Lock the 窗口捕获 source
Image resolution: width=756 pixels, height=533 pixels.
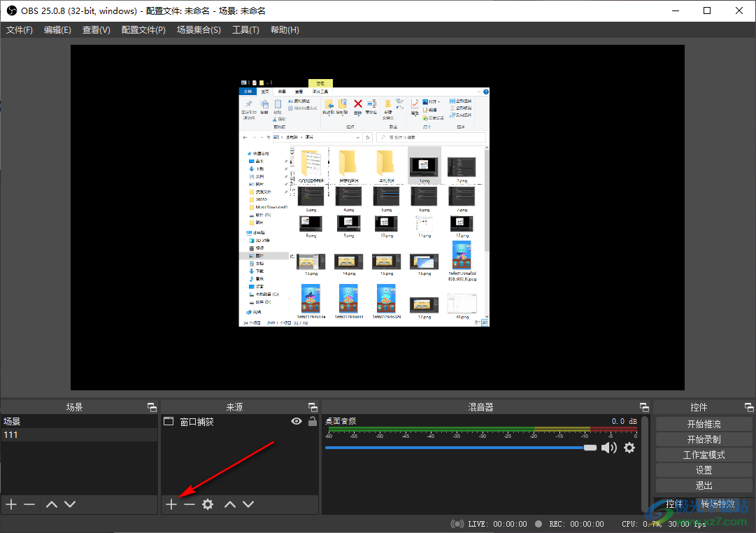pos(313,421)
